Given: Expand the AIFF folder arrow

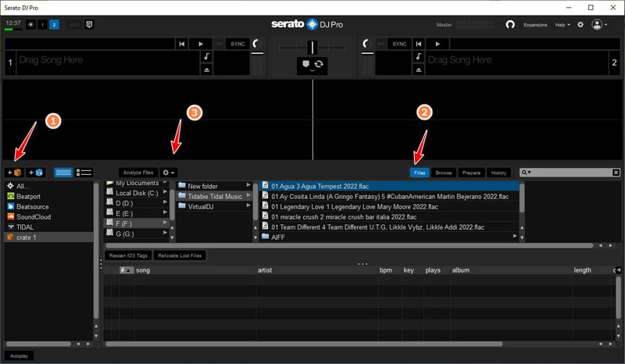Looking at the screenshot, I should 515,236.
